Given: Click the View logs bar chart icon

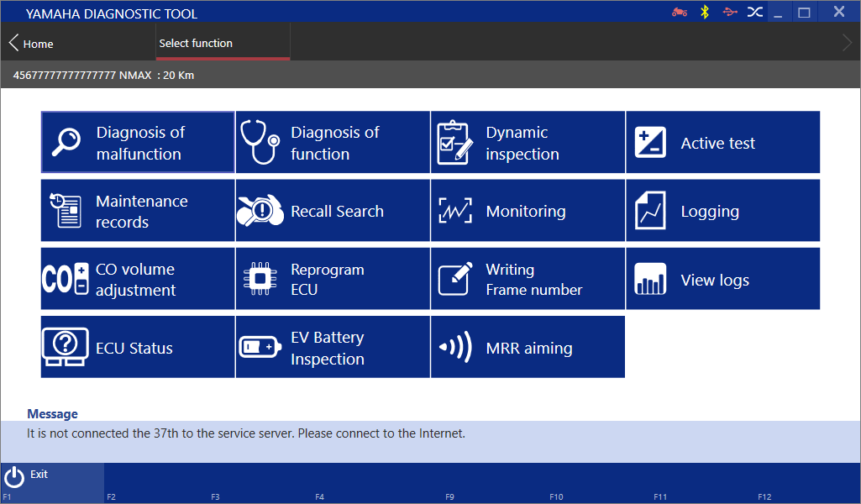Looking at the screenshot, I should (650, 278).
